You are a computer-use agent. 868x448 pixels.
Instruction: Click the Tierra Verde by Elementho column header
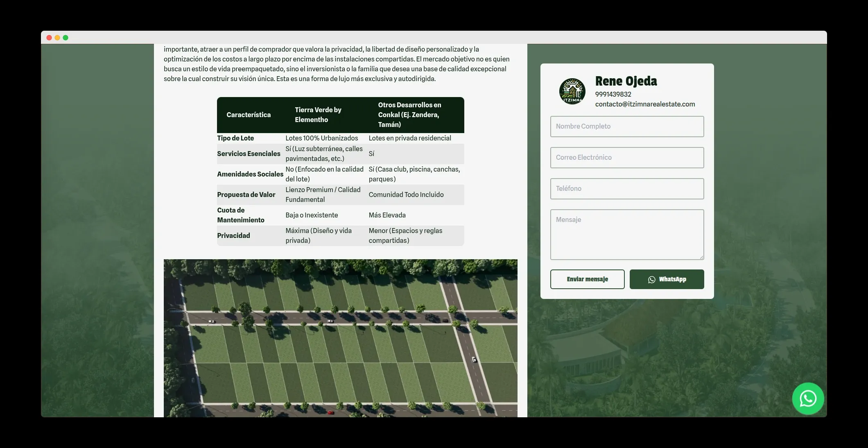(318, 115)
